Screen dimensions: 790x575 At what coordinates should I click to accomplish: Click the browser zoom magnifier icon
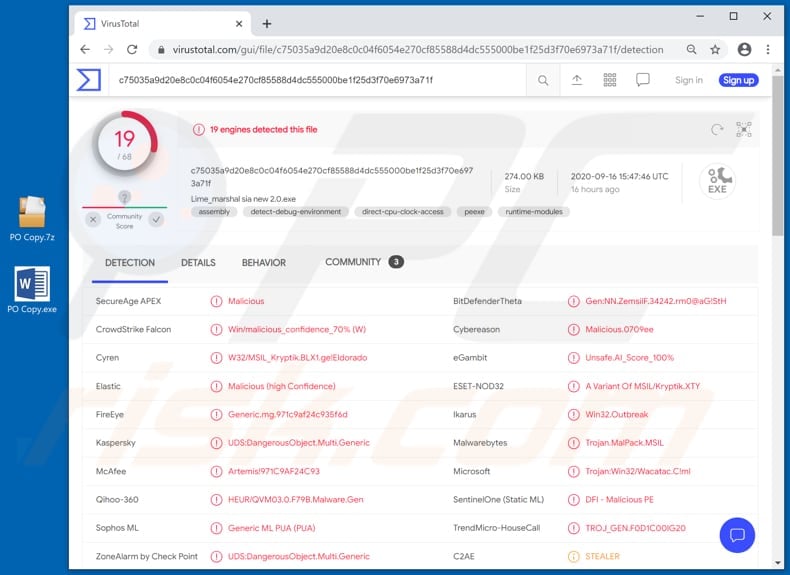(x=691, y=49)
